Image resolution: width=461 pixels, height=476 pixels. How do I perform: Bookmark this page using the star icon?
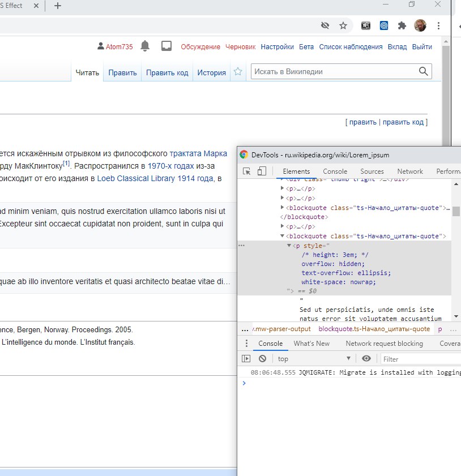(343, 25)
